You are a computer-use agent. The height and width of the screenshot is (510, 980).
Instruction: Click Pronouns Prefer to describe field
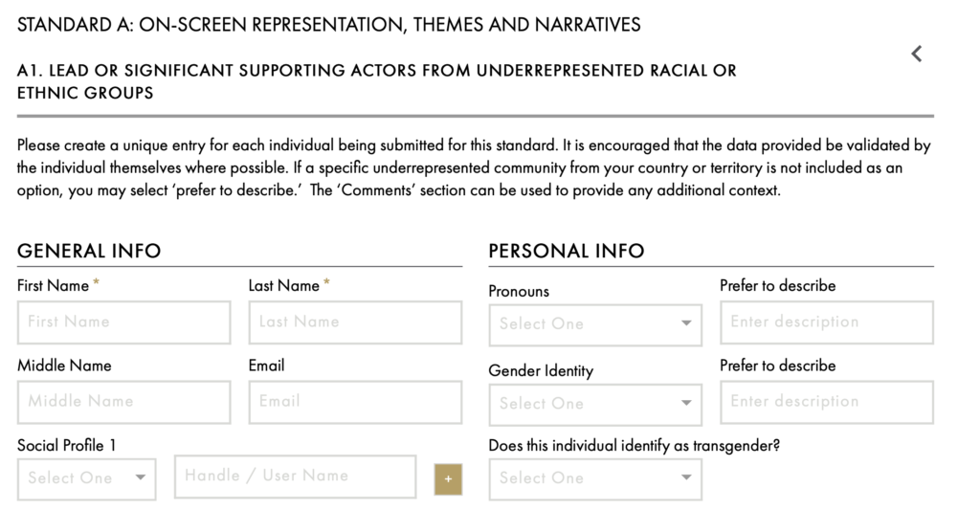[827, 322]
